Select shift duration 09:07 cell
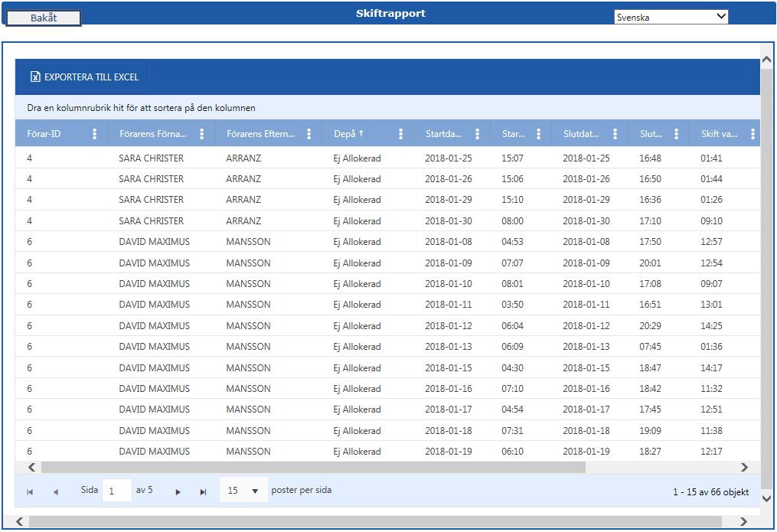Screen dimensions: 777x532 [712, 284]
